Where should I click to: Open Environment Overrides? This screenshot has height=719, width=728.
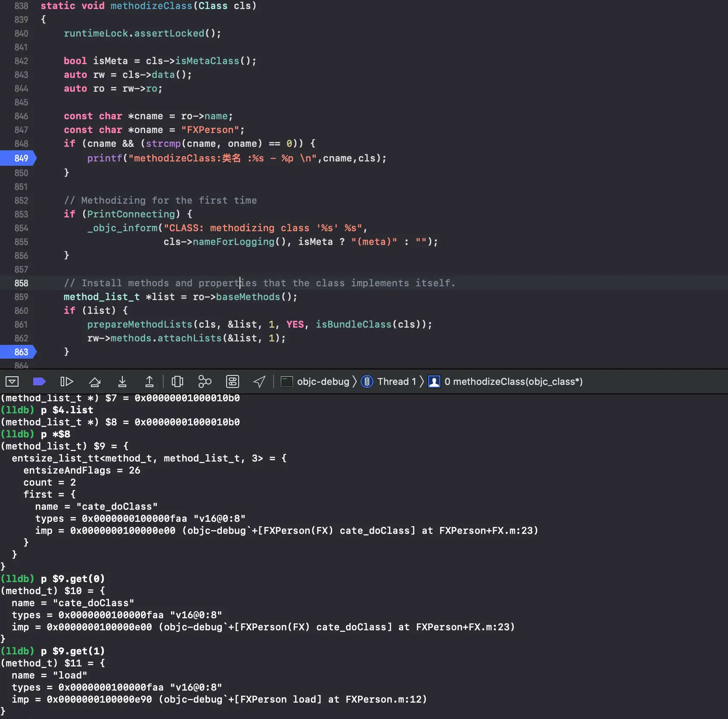click(233, 381)
